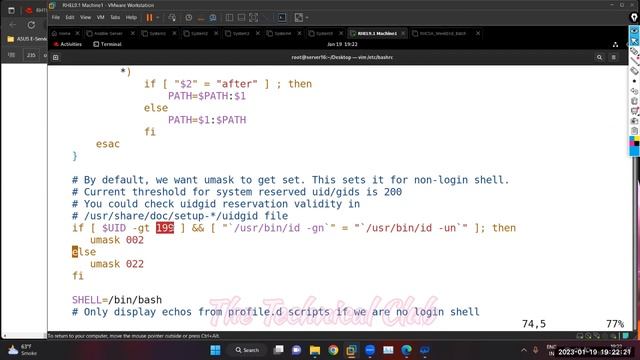Take a VM snapshot
The width and height of the screenshot is (640, 360).
tap(189, 18)
